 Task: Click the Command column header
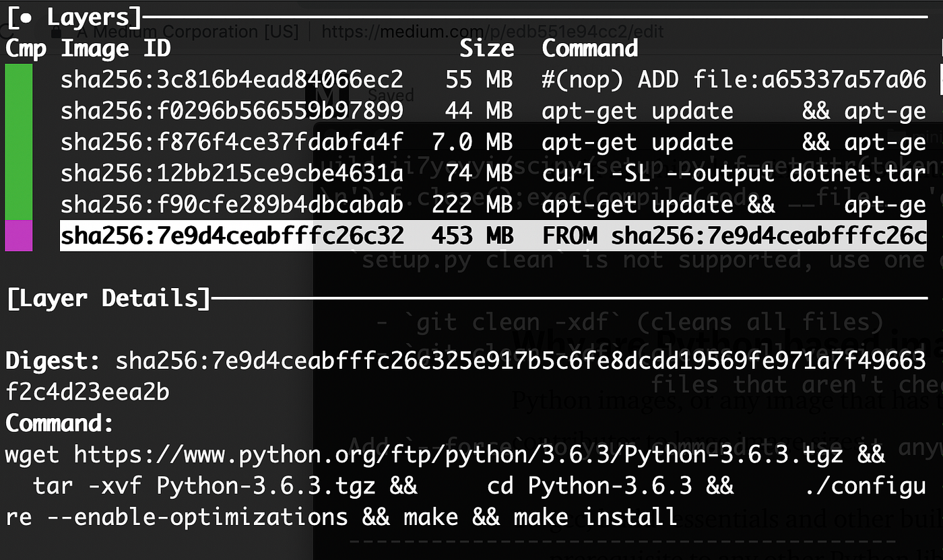590,48
